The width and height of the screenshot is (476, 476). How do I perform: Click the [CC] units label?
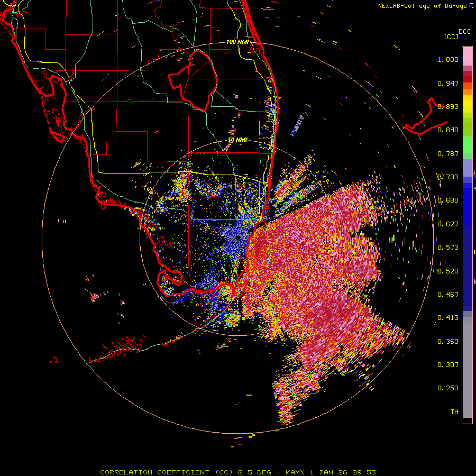tap(451, 36)
